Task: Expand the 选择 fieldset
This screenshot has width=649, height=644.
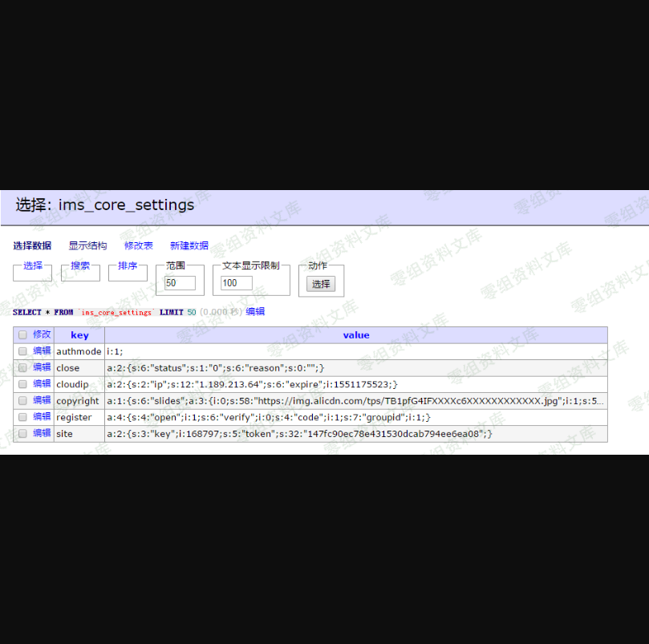Action: [x=33, y=266]
